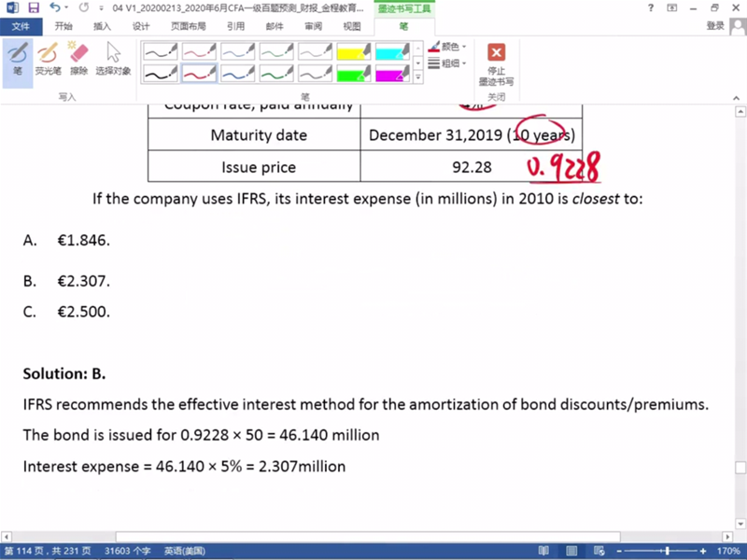Zoom in with the plus button
This screenshot has width=747, height=560.
coord(703,551)
